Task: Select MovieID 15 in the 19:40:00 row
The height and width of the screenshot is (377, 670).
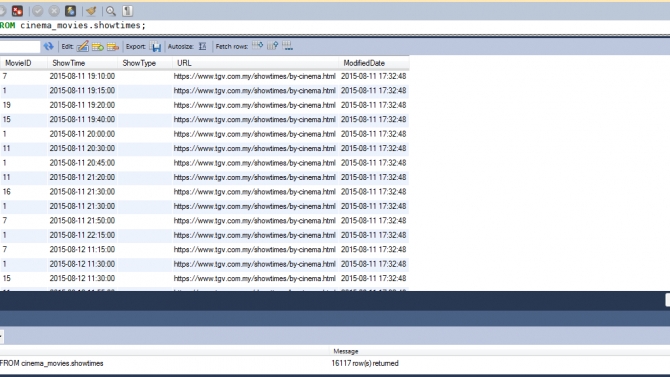Action: point(24,120)
